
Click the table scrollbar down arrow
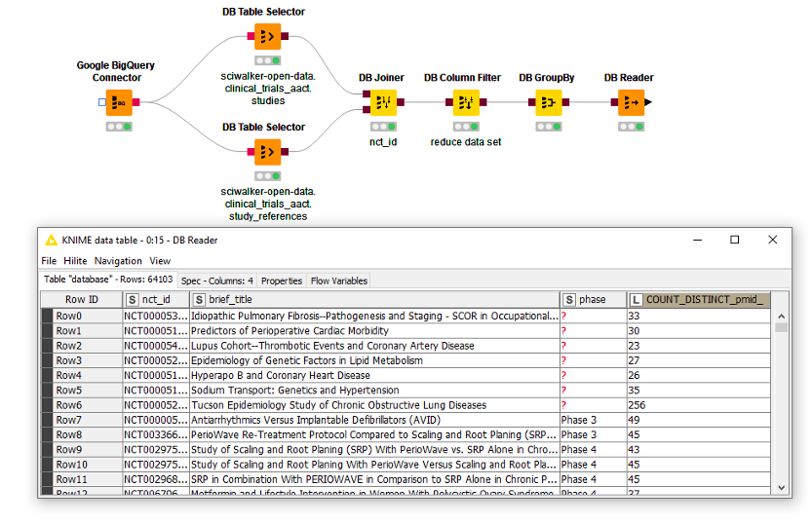pyautogui.click(x=782, y=487)
